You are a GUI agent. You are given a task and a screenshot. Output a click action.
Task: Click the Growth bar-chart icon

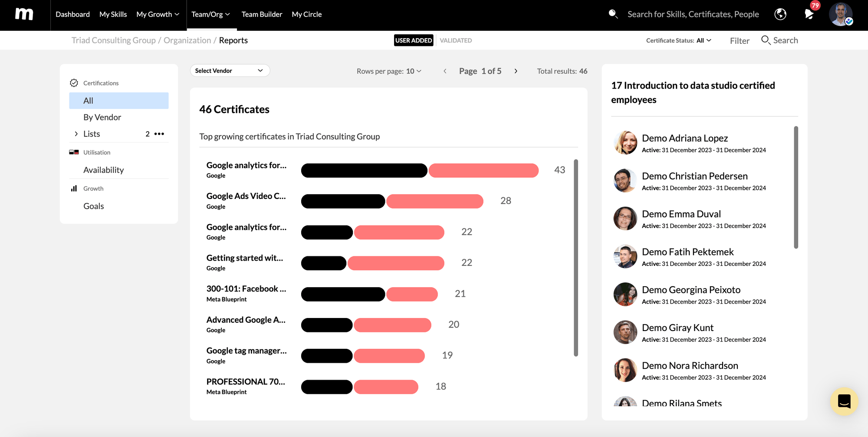pos(74,188)
